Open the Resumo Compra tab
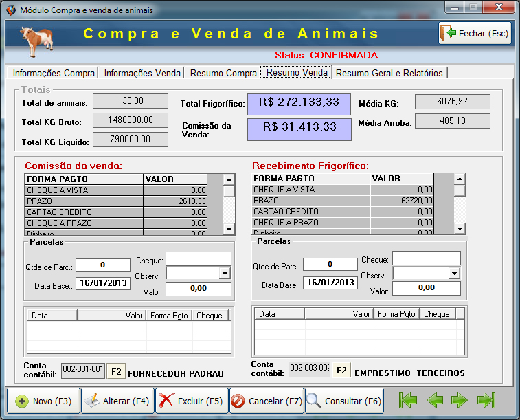The width and height of the screenshot is (520, 420). 223,73
